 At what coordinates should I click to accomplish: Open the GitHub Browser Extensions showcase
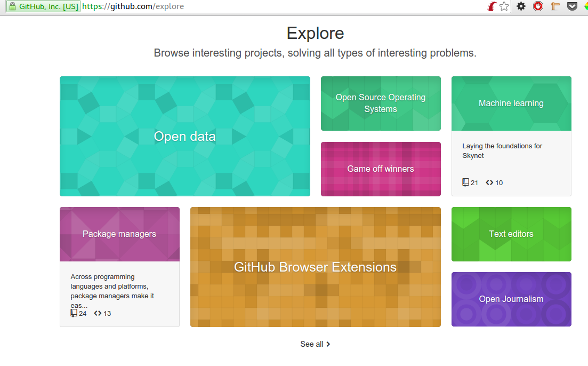pyautogui.click(x=316, y=267)
